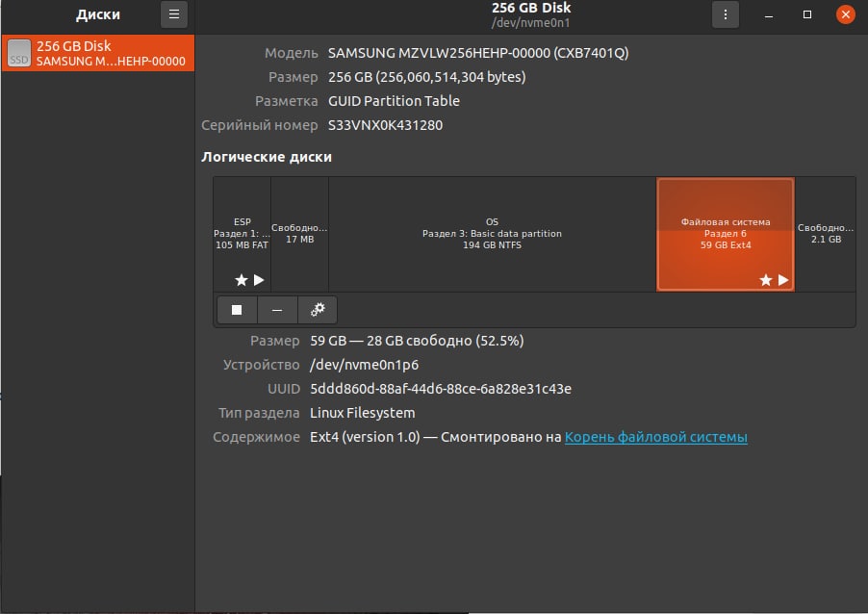Minimize the Disks window
This screenshot has width=868, height=614.
coord(768,15)
